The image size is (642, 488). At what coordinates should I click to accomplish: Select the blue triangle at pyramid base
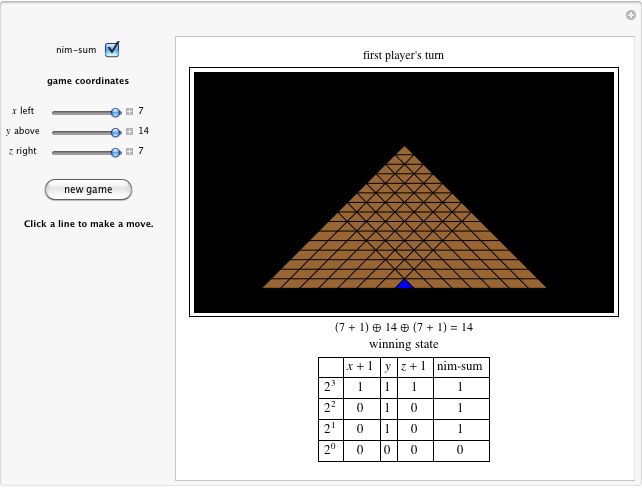404,284
